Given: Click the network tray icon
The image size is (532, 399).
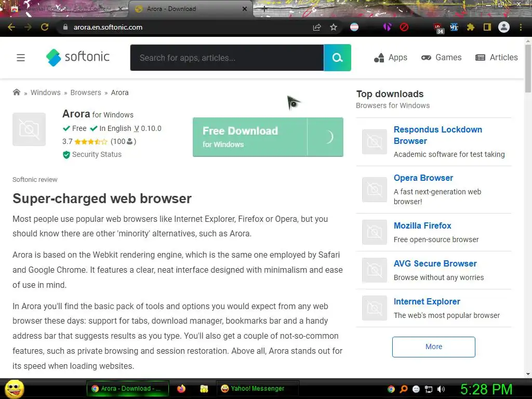Looking at the screenshot, I should point(429,389).
